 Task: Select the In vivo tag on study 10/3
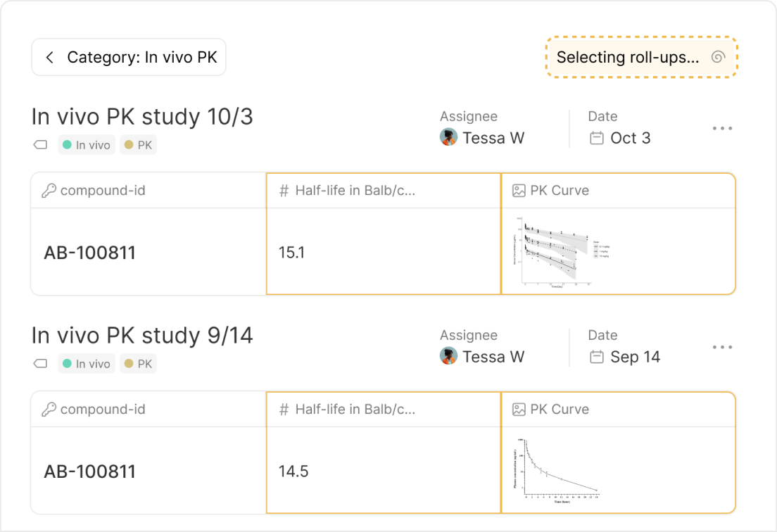point(87,145)
